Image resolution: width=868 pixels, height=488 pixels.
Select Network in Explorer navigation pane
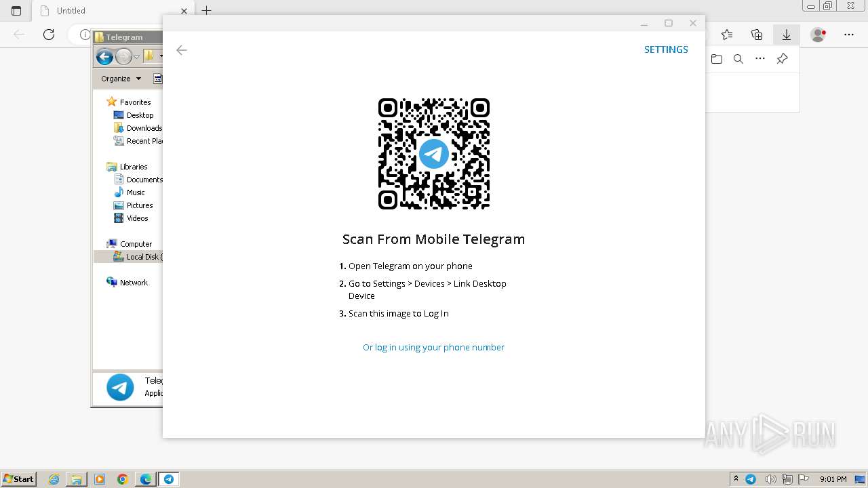pyautogui.click(x=134, y=283)
